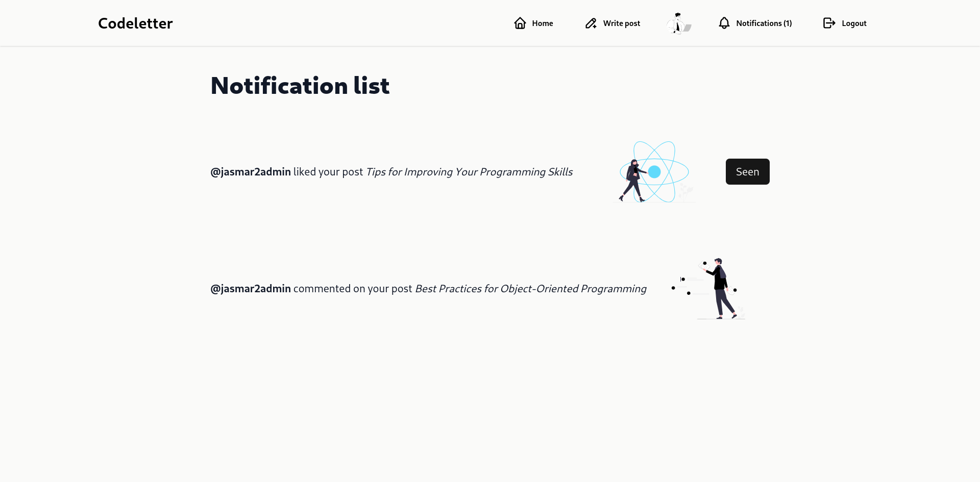The image size is (980, 482).
Task: Click the Write post pencil icon
Action: (x=591, y=23)
